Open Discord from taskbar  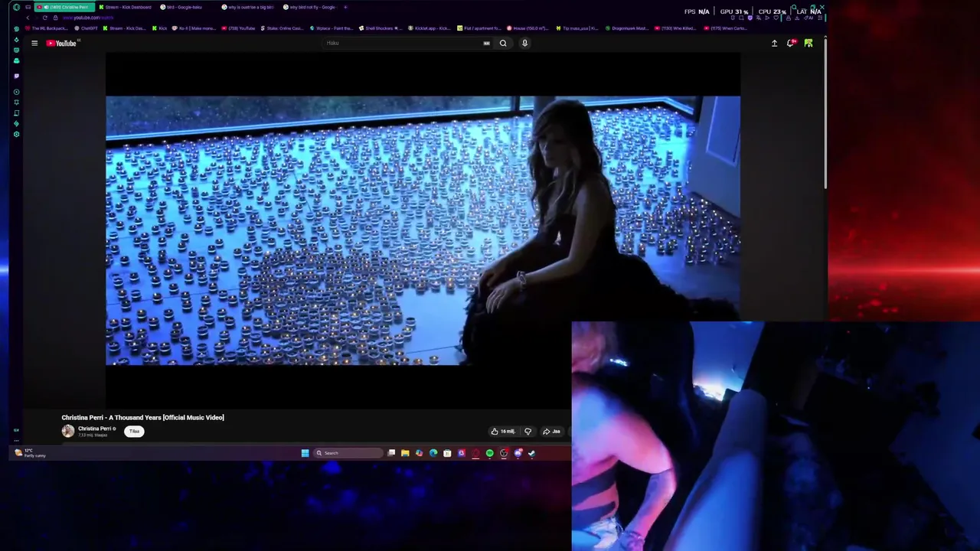coord(518,453)
